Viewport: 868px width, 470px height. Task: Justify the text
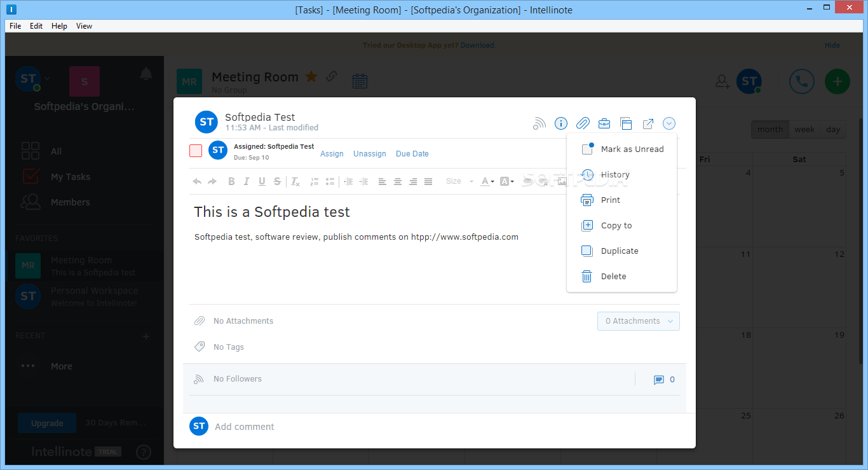(x=428, y=181)
